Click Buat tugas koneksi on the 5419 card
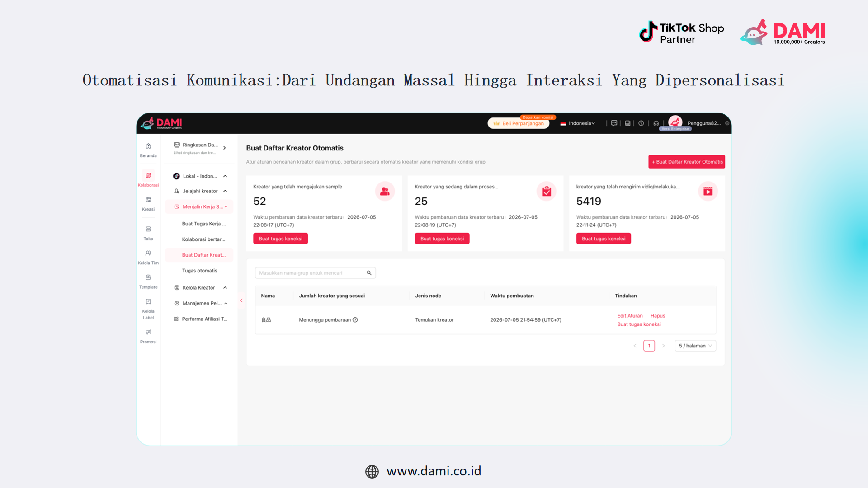868x488 pixels. 604,239
